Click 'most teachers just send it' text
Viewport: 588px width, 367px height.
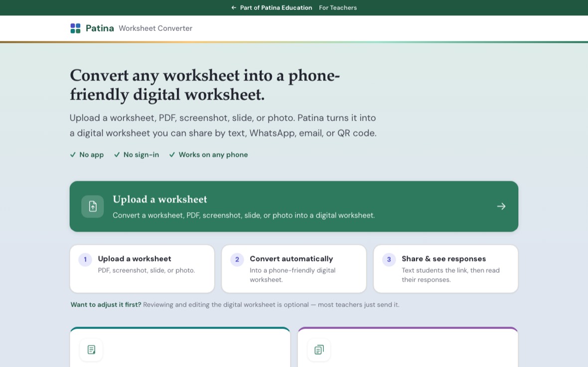(x=358, y=305)
